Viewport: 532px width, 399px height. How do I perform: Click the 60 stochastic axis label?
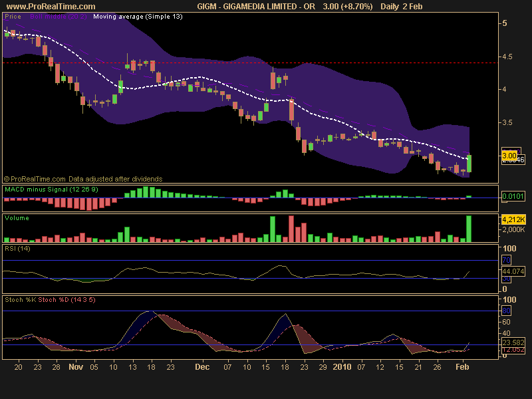507,322
